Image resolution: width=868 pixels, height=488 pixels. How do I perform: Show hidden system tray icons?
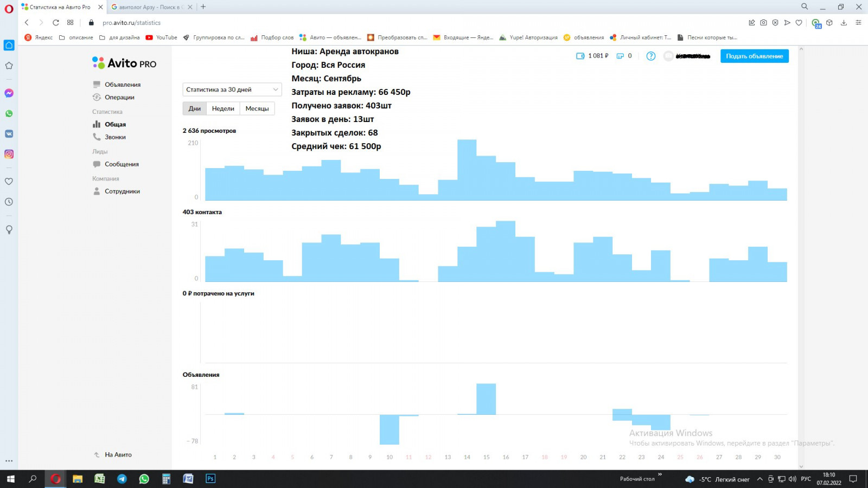tap(759, 479)
